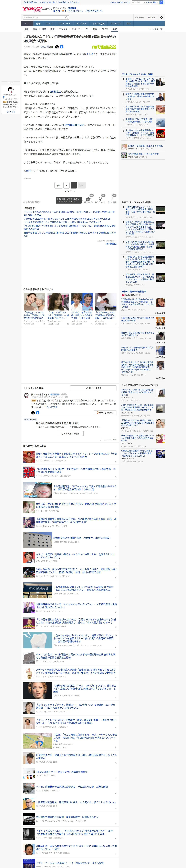Open the iPhoneの値上げで「中古スマホ」 article
186x868 pixels.
(61, 772)
